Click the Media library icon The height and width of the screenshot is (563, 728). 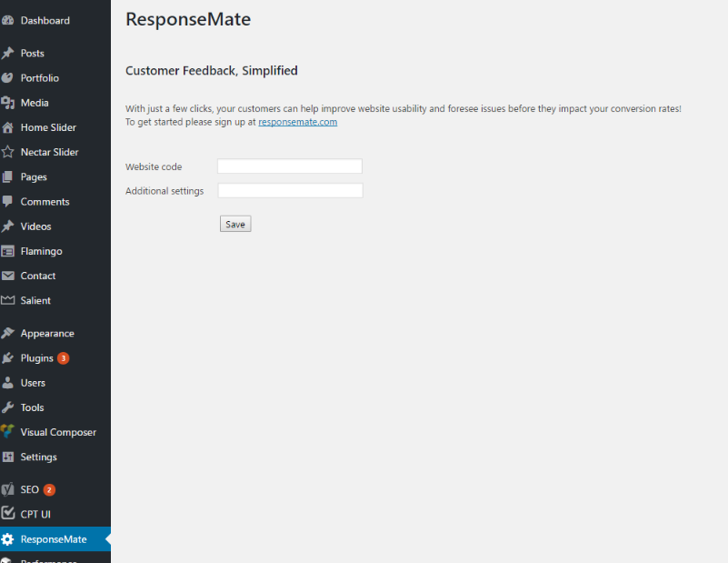point(7,103)
